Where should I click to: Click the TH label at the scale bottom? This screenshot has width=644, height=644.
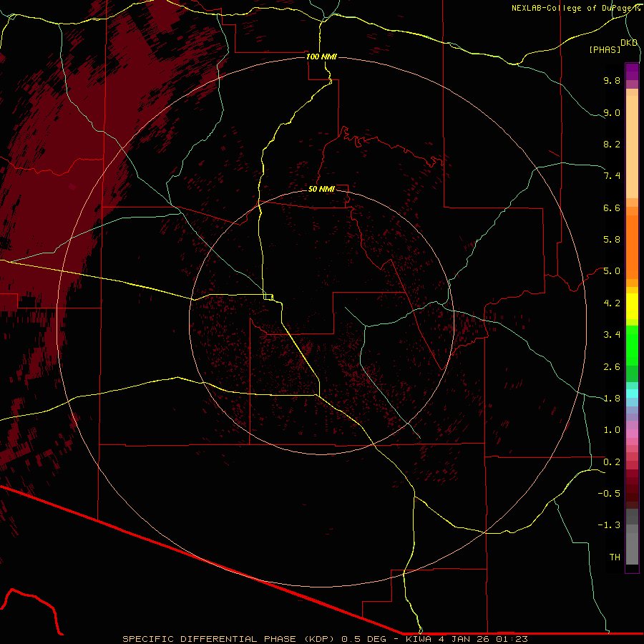pyautogui.click(x=615, y=557)
